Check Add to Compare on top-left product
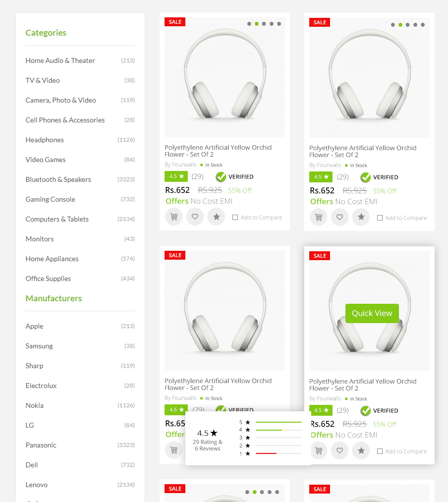Image resolution: width=448 pixels, height=502 pixels. [x=235, y=218]
